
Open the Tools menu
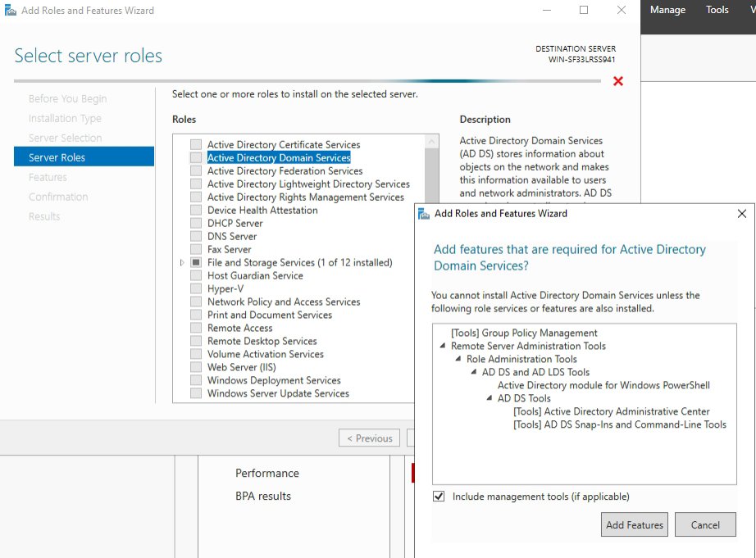click(x=717, y=10)
